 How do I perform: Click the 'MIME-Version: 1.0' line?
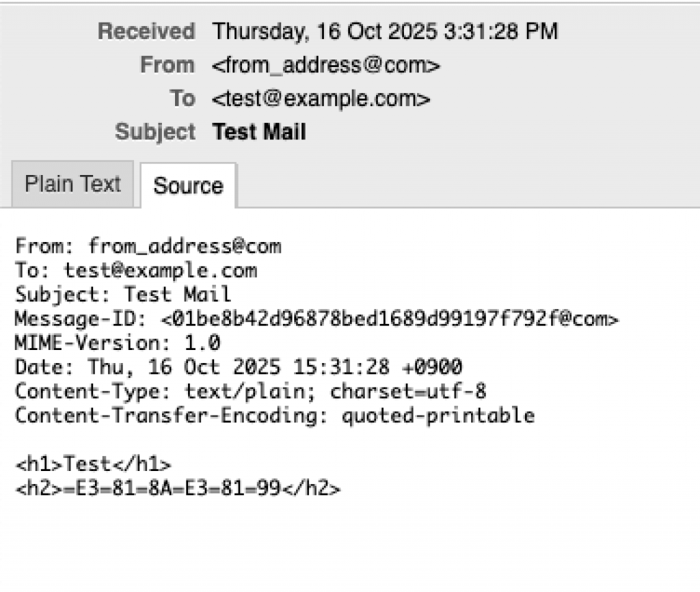click(118, 343)
